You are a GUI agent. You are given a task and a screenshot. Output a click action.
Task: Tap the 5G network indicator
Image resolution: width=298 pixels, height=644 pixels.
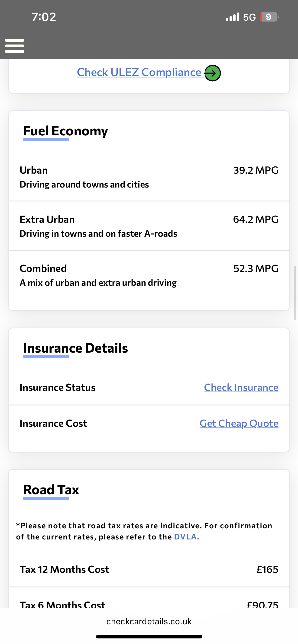pyautogui.click(x=249, y=17)
